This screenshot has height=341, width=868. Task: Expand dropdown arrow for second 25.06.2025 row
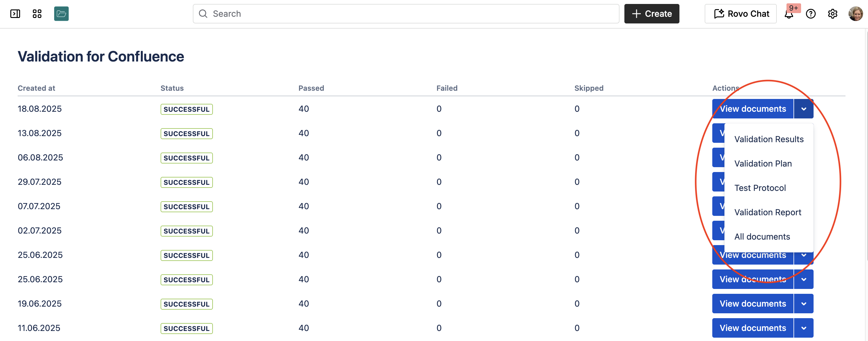804,279
